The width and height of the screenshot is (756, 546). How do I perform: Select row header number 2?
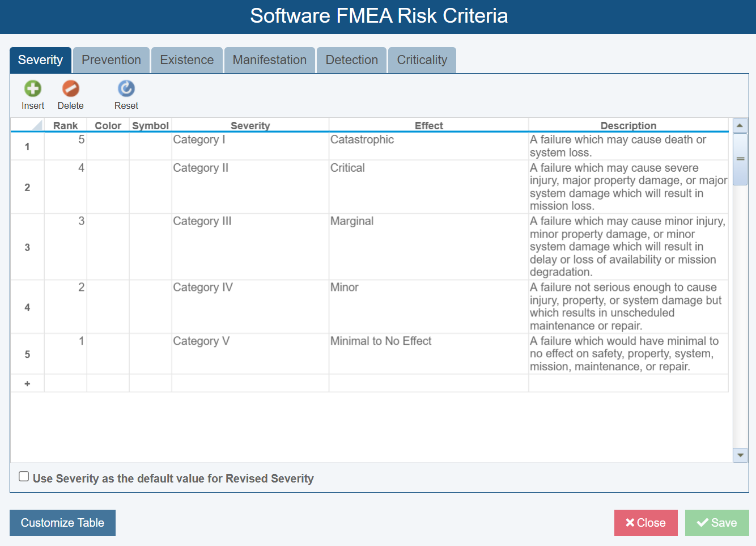coord(27,187)
